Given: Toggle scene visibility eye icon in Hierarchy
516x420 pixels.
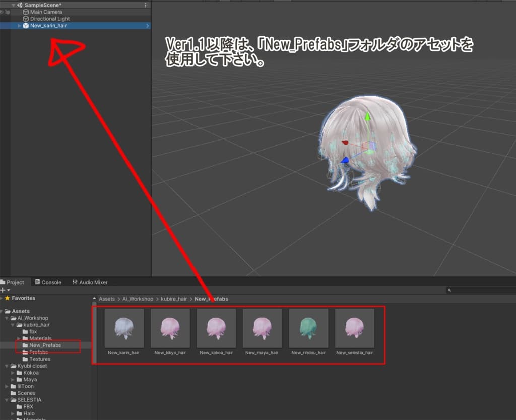Looking at the screenshot, I should (2, 12).
